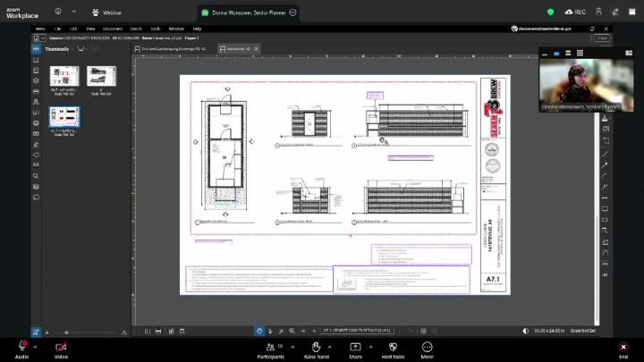This screenshot has width=644, height=362.
Task: Open the dropdown chevron beside the meeting info icon
Action: pyautogui.click(x=74, y=12)
